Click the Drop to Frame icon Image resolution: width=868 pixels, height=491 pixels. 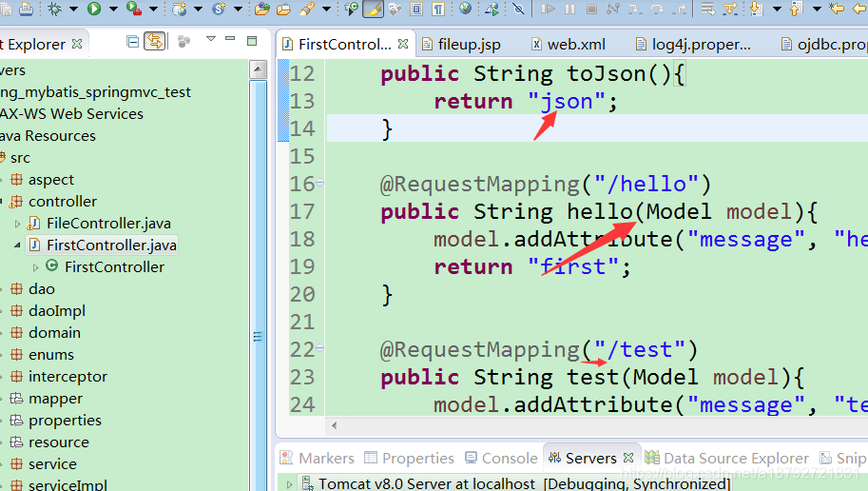click(708, 9)
